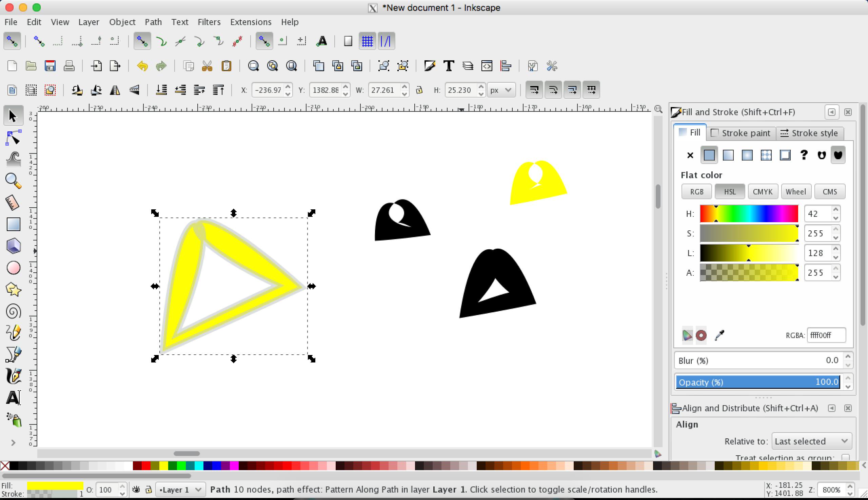Select the Rectangle tool
The image size is (868, 500).
tap(14, 224)
